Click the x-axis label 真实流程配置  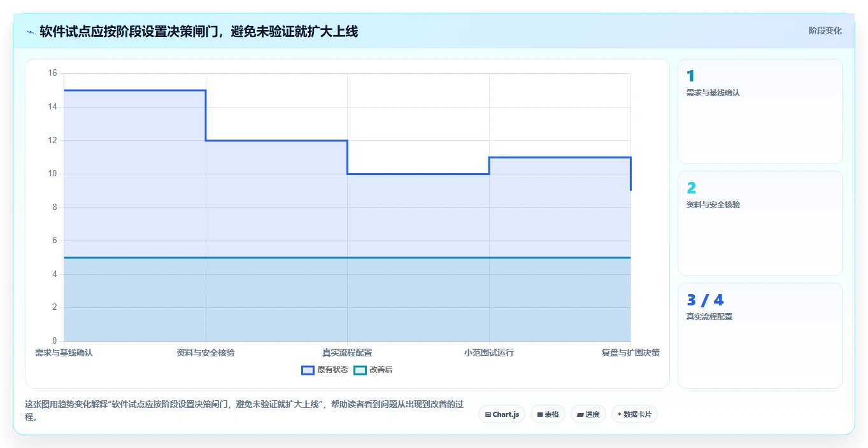[x=347, y=353]
